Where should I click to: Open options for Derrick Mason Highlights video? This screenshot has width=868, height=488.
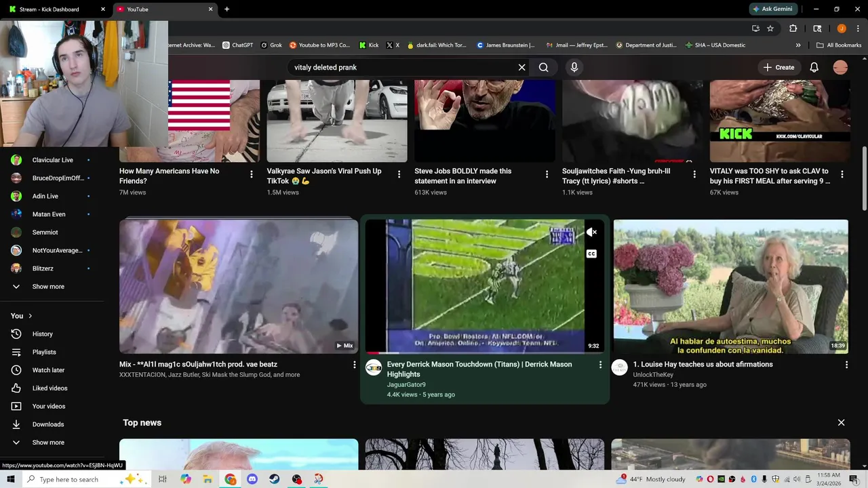(x=600, y=365)
